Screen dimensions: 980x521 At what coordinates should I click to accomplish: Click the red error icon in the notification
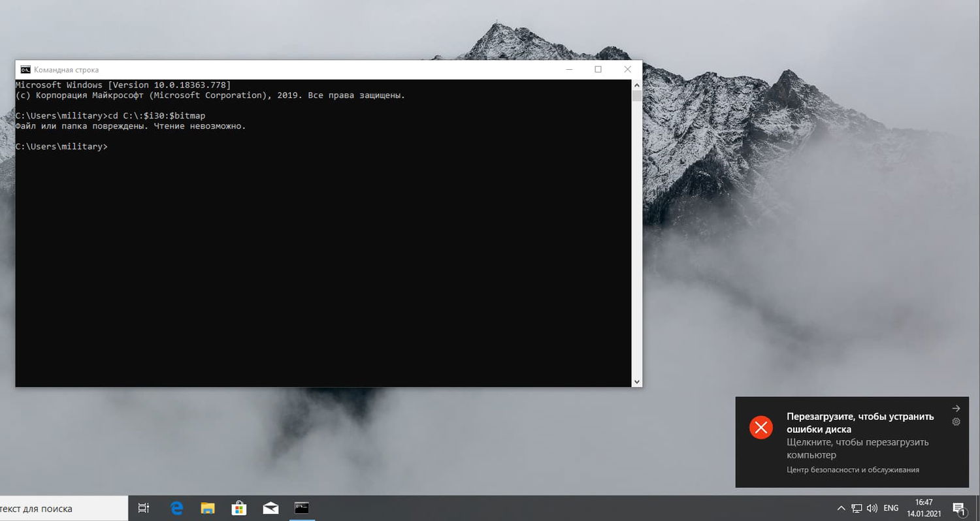pos(760,428)
